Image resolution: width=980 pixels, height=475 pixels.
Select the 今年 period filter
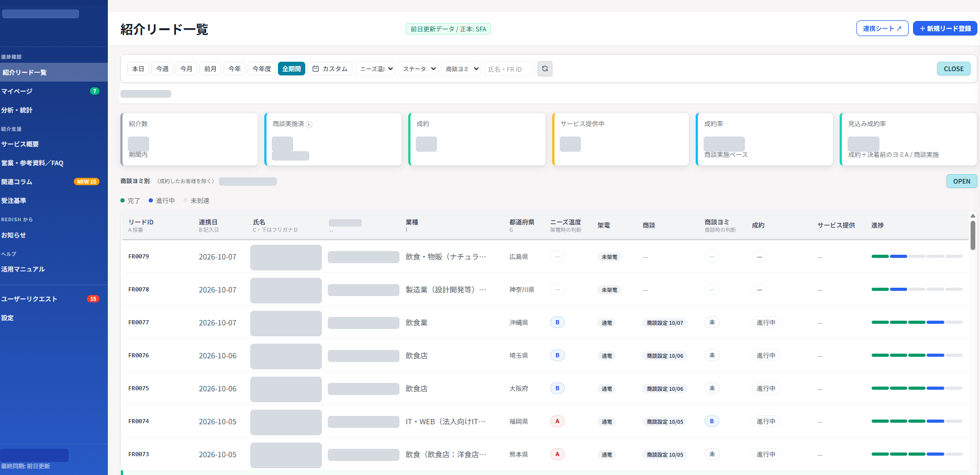(235, 69)
